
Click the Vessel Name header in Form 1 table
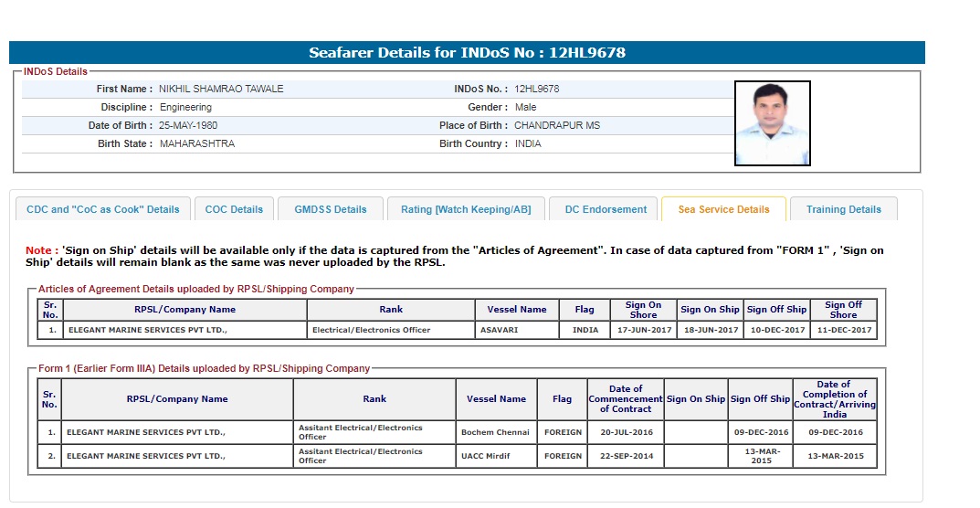496,399
